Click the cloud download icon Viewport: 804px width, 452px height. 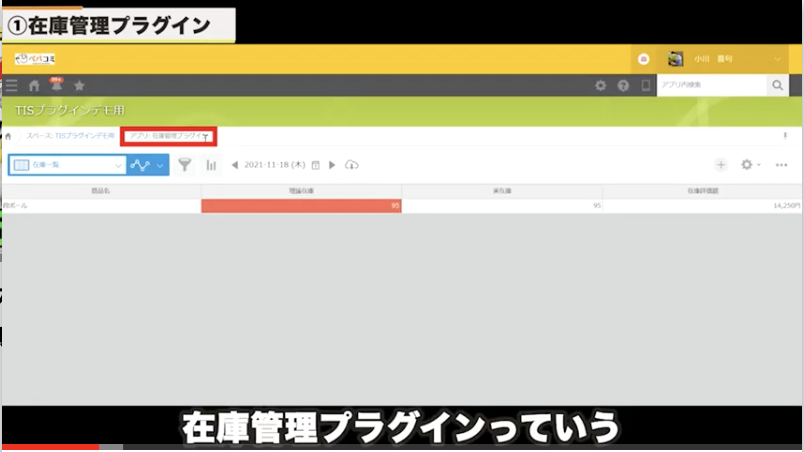coord(351,165)
